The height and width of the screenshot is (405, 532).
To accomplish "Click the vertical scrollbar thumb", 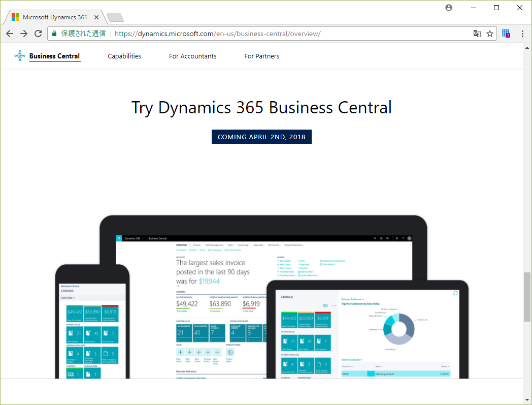I will (x=527, y=297).
